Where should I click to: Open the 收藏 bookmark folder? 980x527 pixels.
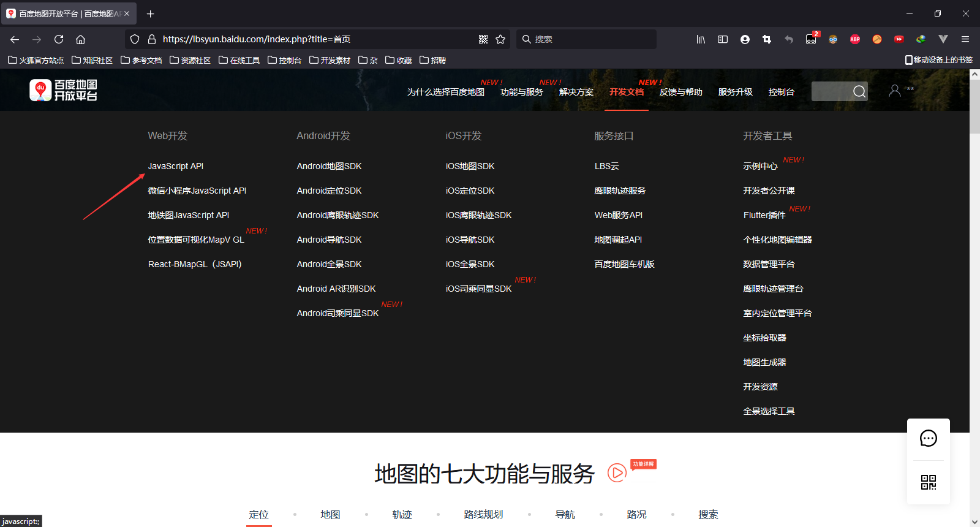pyautogui.click(x=399, y=60)
